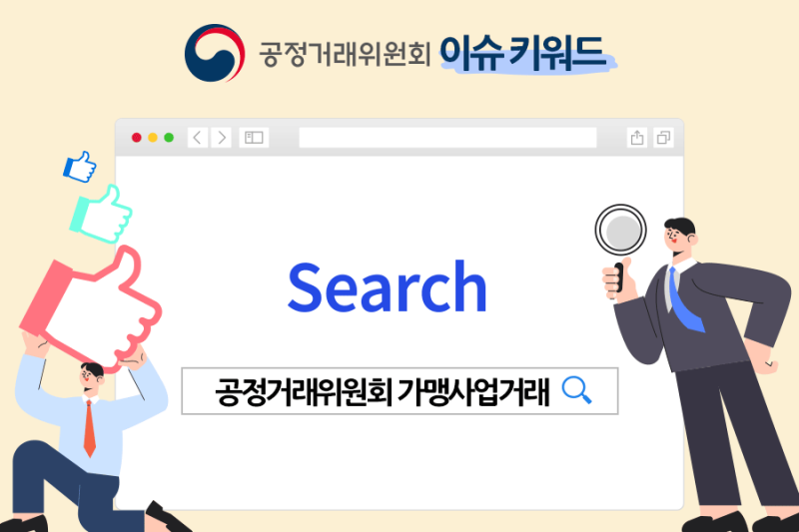Click the forward arrow in browser toolbar

coord(221,138)
